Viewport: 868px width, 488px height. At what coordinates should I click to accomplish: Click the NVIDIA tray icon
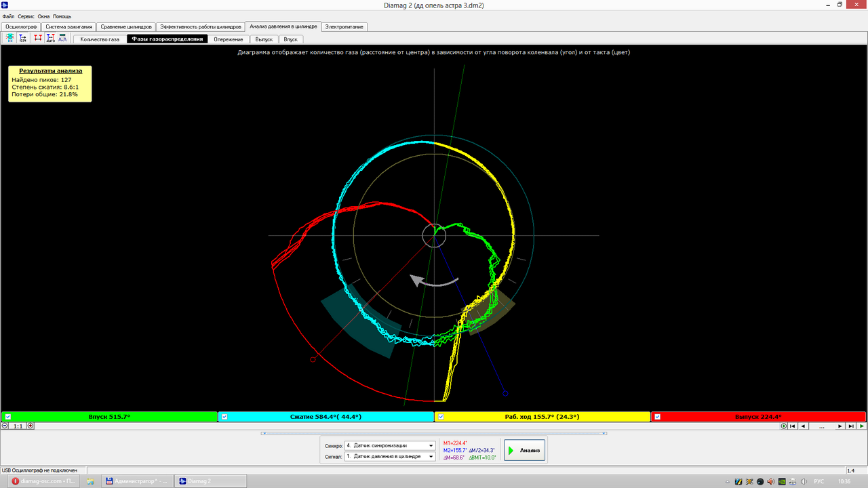[x=783, y=481]
